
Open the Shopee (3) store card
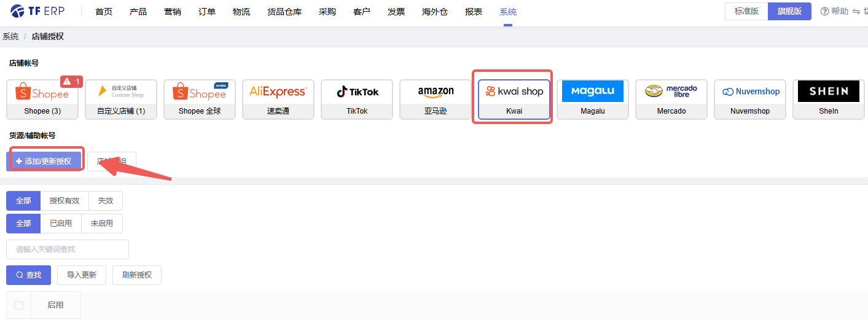point(42,100)
